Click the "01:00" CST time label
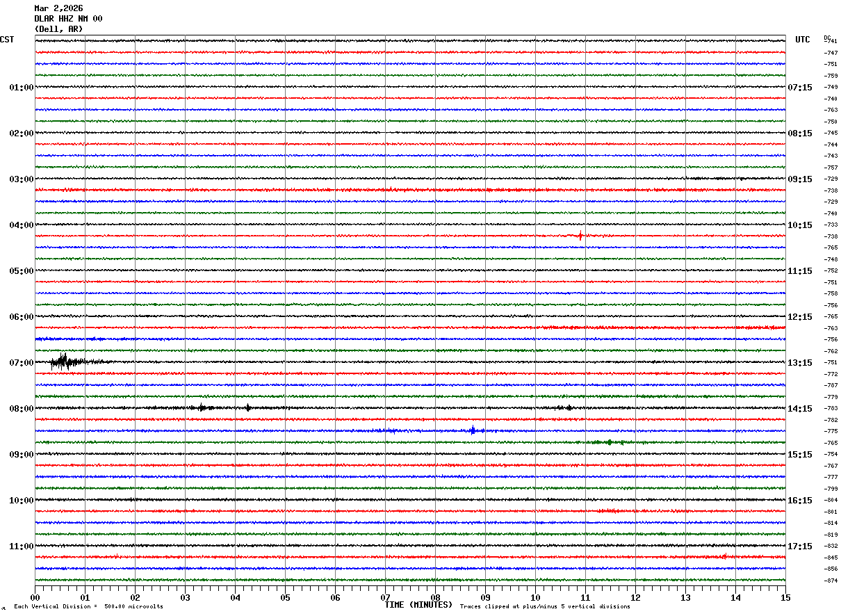Image resolution: width=841 pixels, height=616 pixels. point(22,88)
